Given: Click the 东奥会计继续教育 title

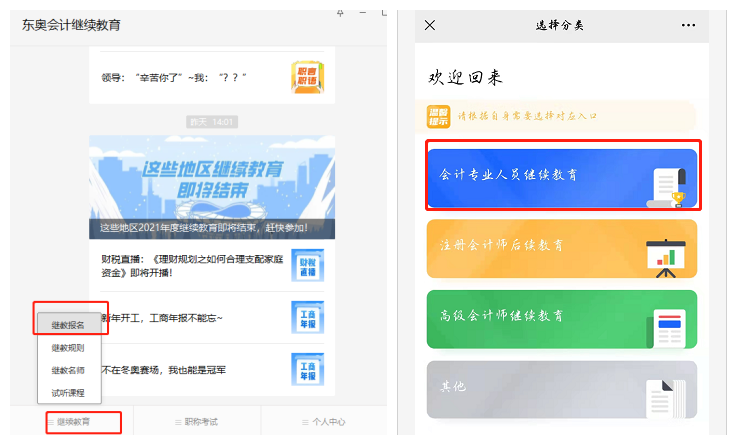Looking at the screenshot, I should pos(71,25).
